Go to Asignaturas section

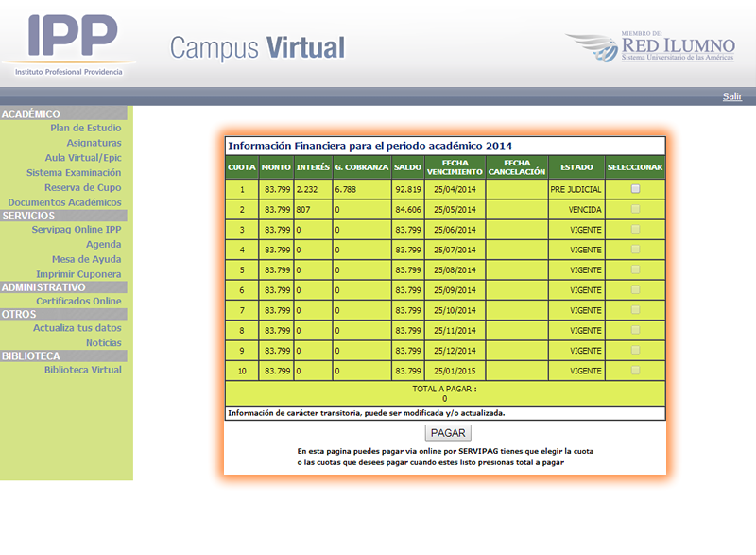pyautogui.click(x=94, y=143)
